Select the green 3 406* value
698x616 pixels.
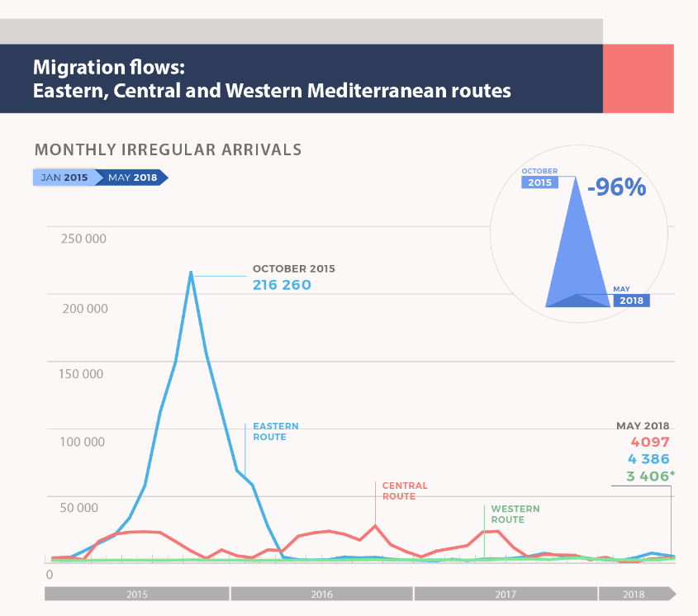(650, 476)
